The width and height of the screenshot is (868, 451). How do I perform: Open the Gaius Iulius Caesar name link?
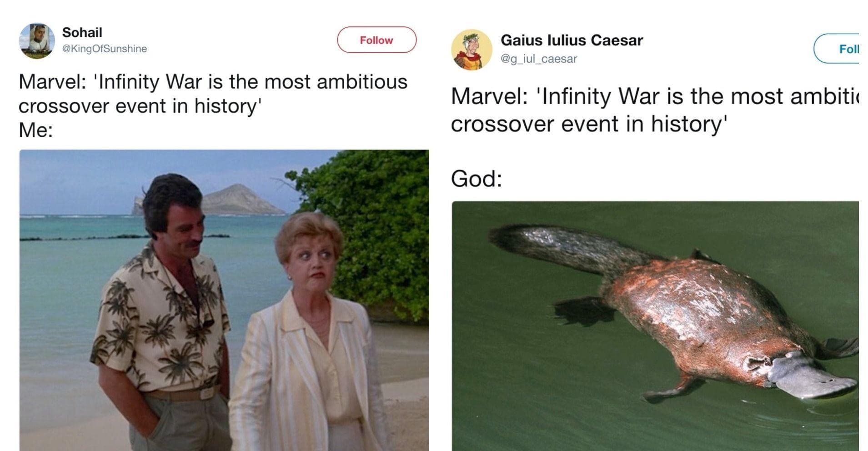[572, 40]
